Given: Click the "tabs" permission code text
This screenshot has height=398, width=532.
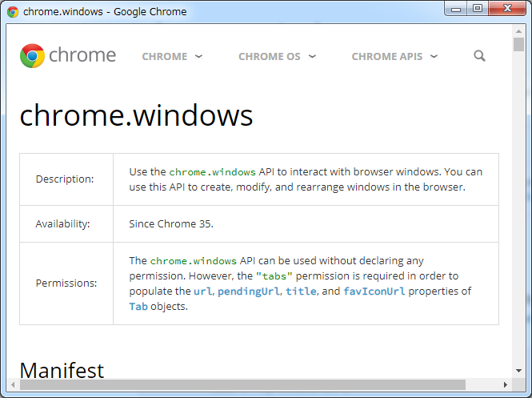Looking at the screenshot, I should [x=274, y=276].
